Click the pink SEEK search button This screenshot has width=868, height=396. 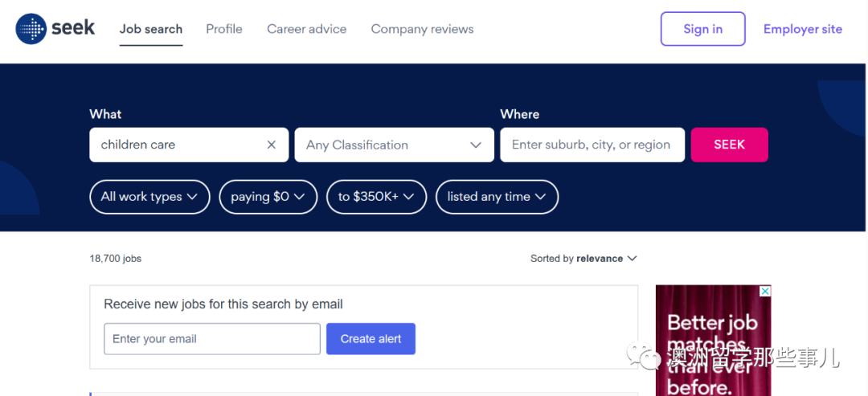[x=729, y=145]
